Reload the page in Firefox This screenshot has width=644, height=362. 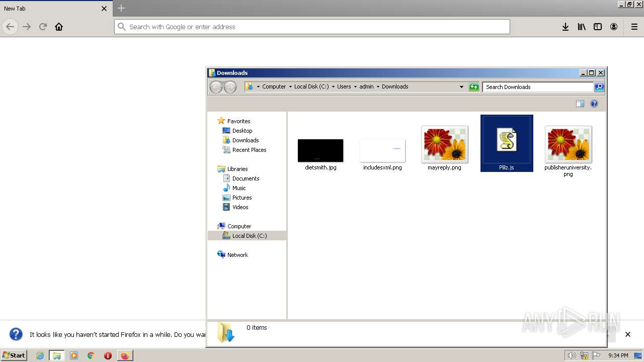point(43,27)
